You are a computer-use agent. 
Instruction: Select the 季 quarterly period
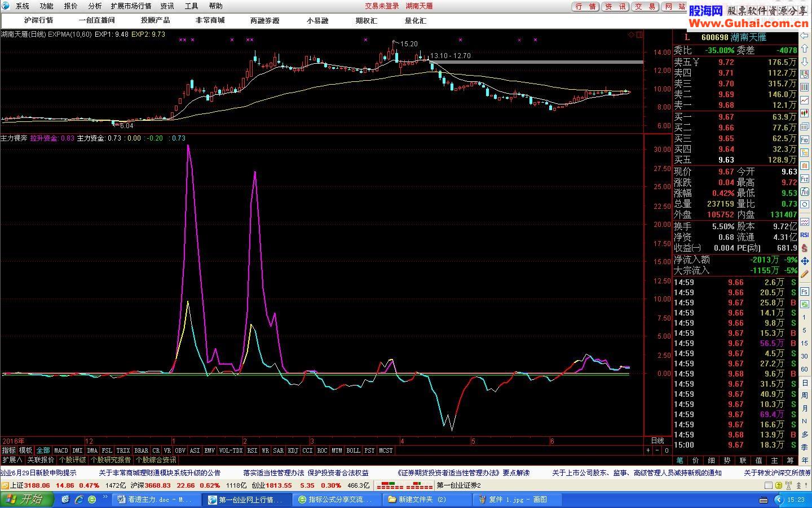tap(805, 447)
